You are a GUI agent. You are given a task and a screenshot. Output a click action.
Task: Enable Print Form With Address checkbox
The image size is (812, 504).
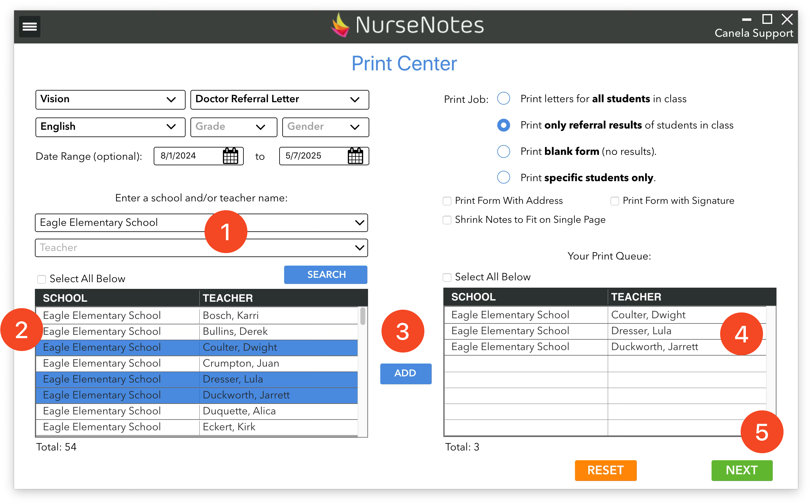(447, 201)
